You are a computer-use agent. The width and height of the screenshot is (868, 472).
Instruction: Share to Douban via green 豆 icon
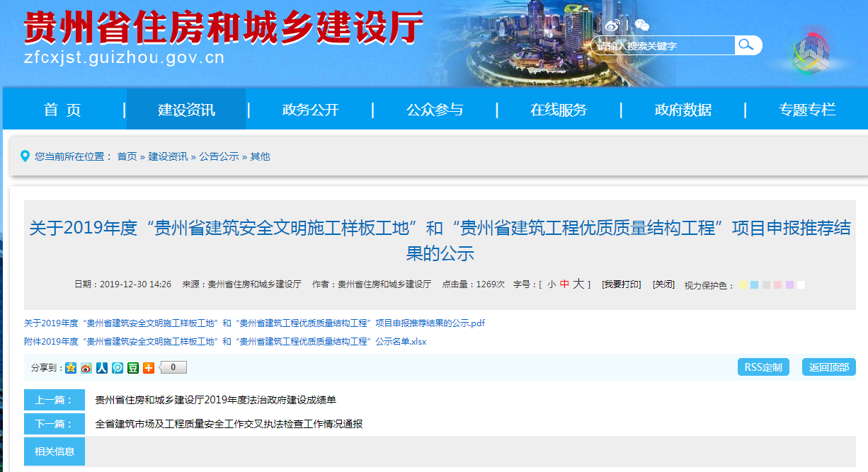[133, 367]
